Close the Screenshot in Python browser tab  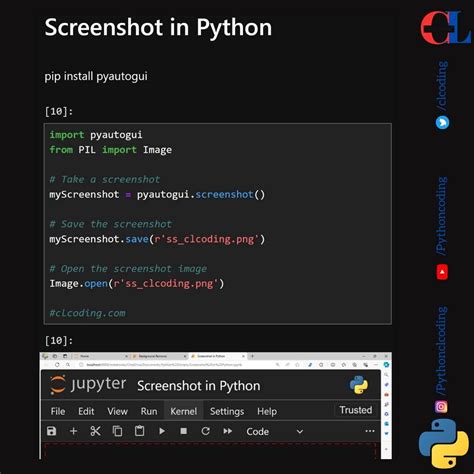point(243,356)
